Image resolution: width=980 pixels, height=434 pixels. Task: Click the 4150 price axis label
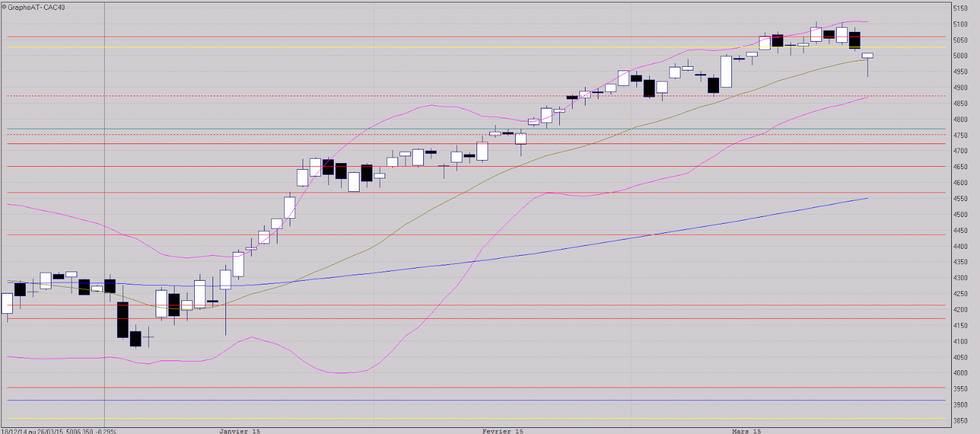coord(960,325)
